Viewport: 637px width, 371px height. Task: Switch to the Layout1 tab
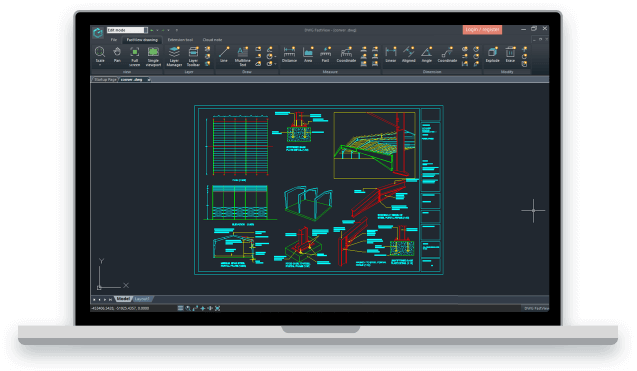click(142, 299)
